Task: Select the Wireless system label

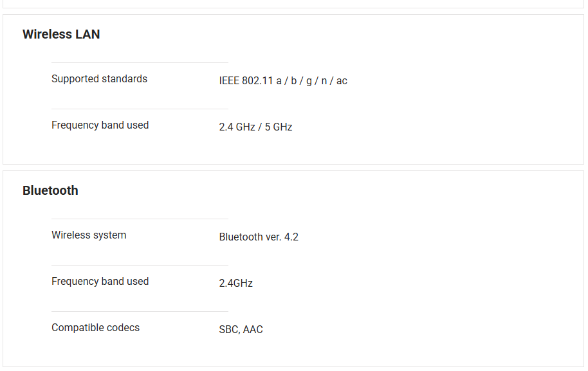Action: [89, 235]
